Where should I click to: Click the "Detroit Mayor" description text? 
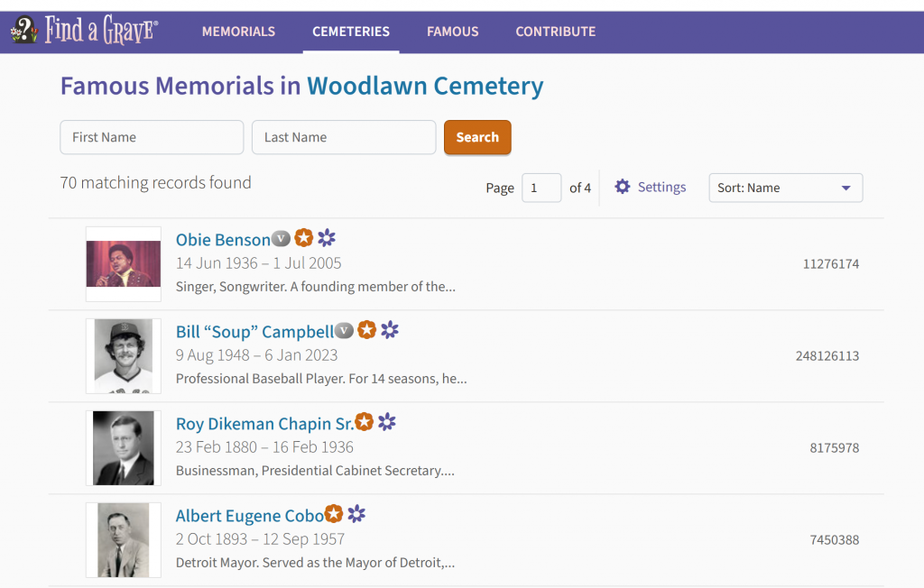315,563
